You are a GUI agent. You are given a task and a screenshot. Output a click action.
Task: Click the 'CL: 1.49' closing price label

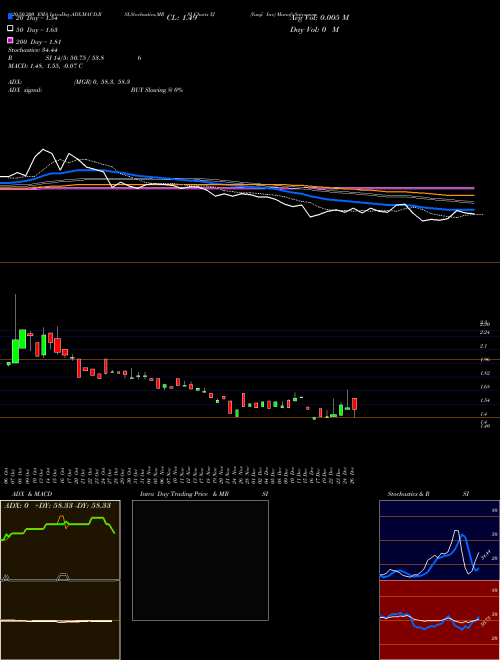pyautogui.click(x=182, y=18)
